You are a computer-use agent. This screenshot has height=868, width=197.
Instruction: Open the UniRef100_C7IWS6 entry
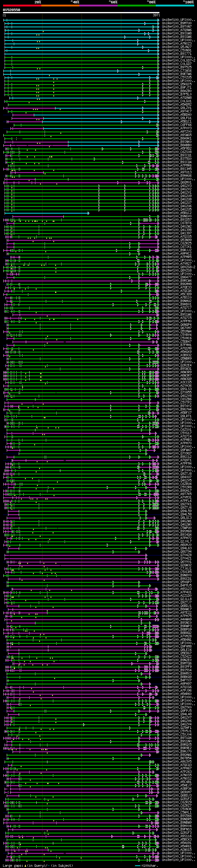[x=177, y=71]
